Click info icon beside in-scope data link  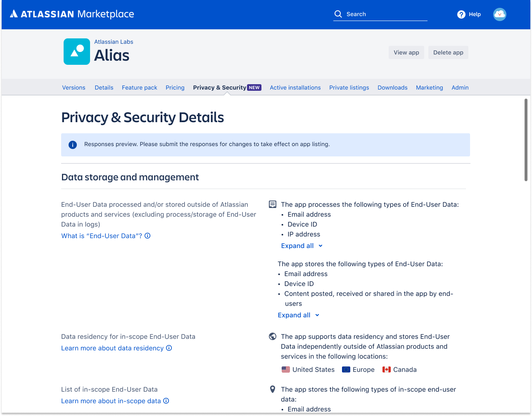tap(166, 401)
